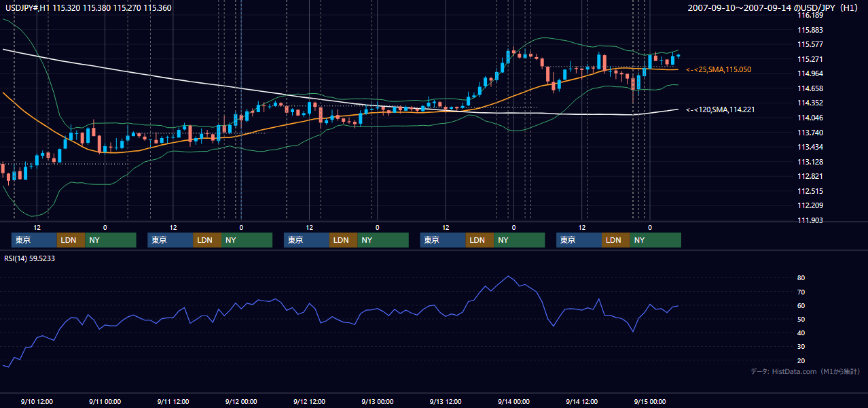Viewport: 868px width, 408px height.
Task: Select the 9/10 12:00 date label
Action: (x=37, y=402)
